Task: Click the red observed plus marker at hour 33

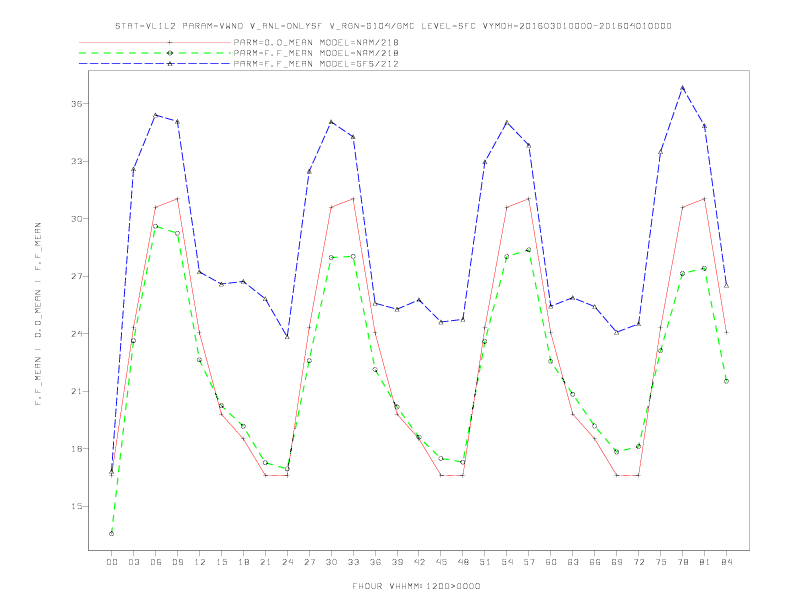Action: [x=353, y=198]
